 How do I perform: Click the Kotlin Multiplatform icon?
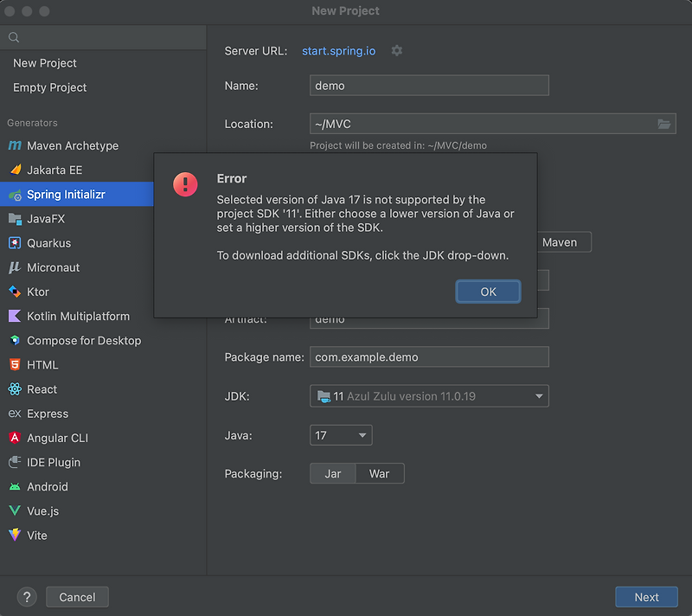coord(14,317)
